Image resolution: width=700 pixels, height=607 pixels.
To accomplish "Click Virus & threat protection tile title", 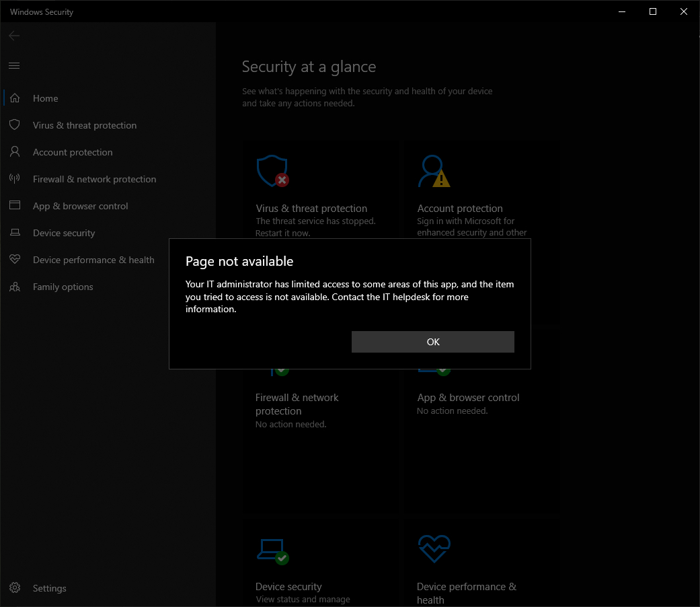I will 311,209.
